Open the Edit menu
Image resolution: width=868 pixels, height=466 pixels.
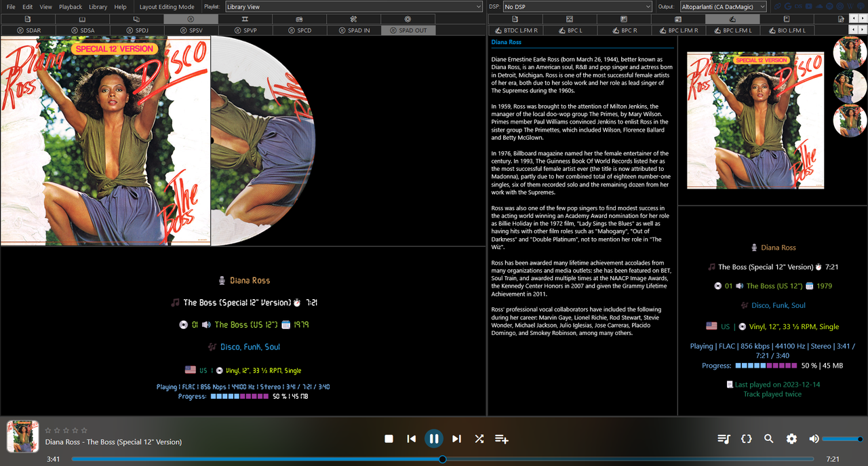click(28, 7)
